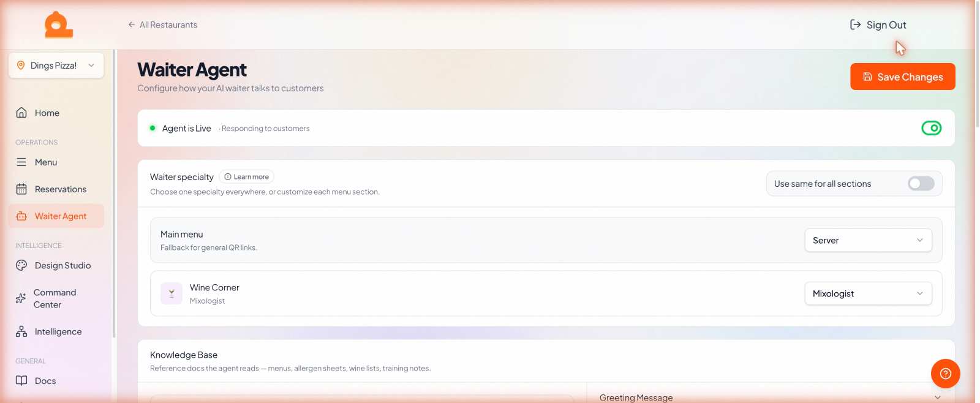The image size is (980, 403).
Task: Click the info icon in Learn more
Action: [x=228, y=177]
